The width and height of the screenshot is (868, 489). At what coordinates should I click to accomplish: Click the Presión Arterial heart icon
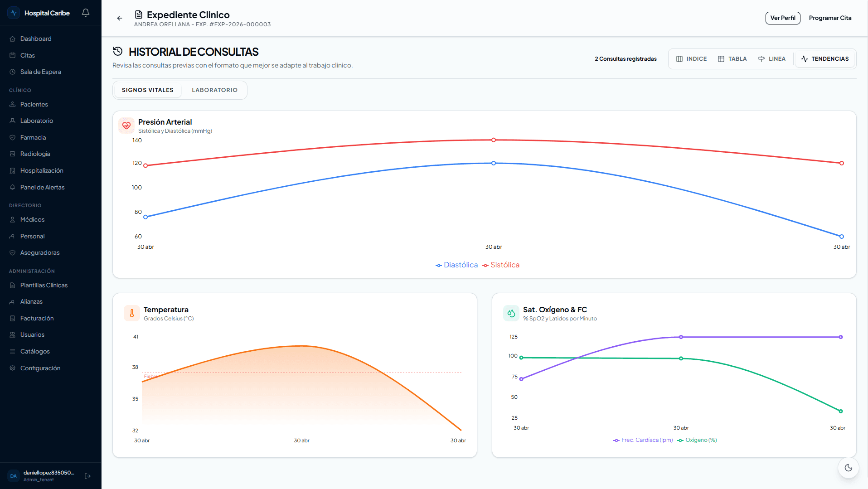coord(126,126)
